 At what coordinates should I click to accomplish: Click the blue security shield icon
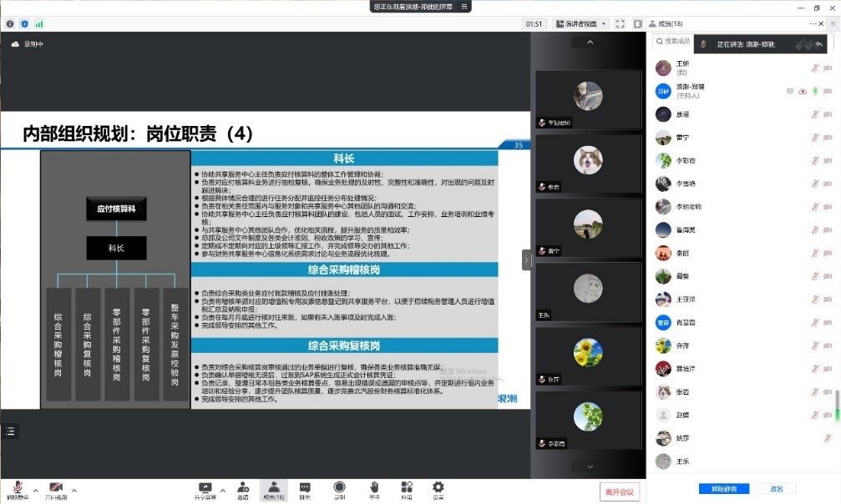(x=24, y=24)
